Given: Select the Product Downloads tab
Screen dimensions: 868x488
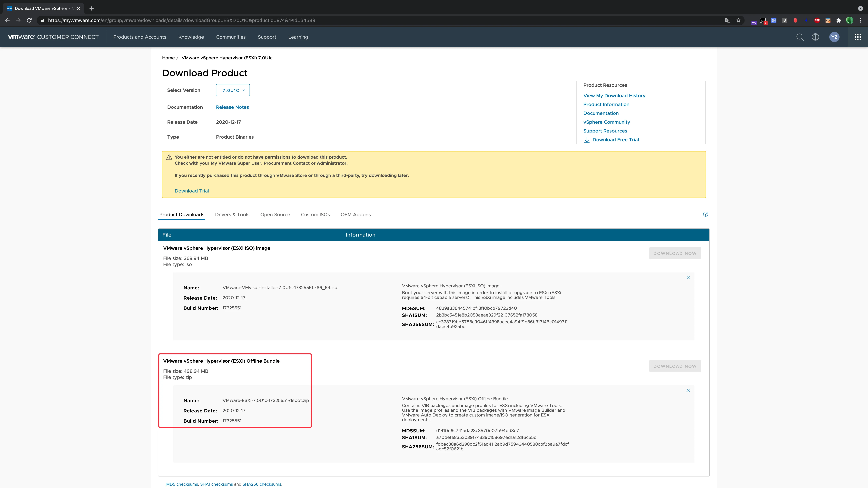Looking at the screenshot, I should coord(182,215).
